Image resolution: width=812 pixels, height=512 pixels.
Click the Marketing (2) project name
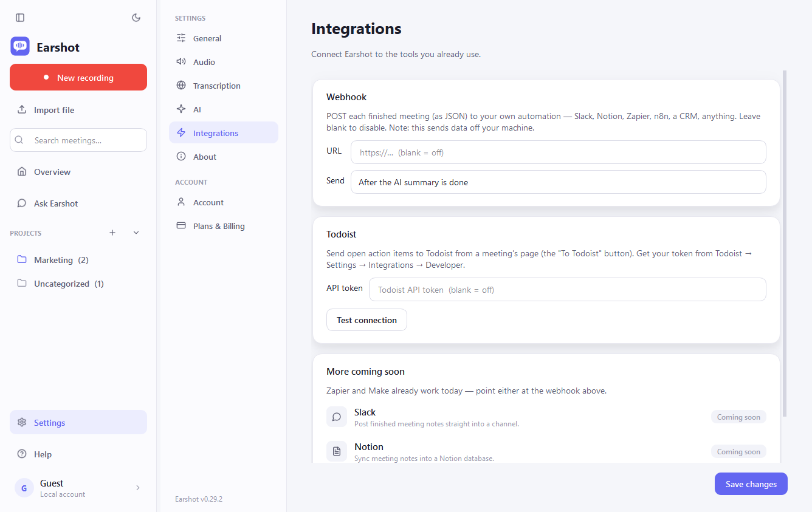[61, 260]
